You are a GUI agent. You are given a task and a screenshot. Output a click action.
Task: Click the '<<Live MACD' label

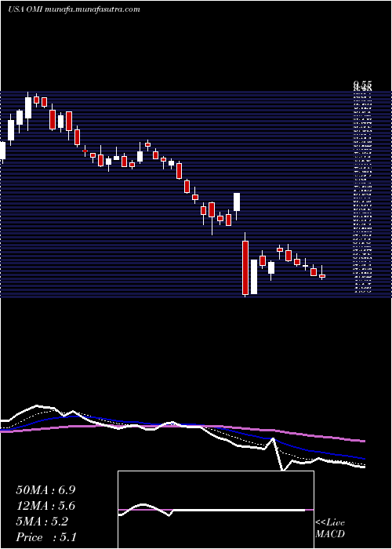coord(330,528)
